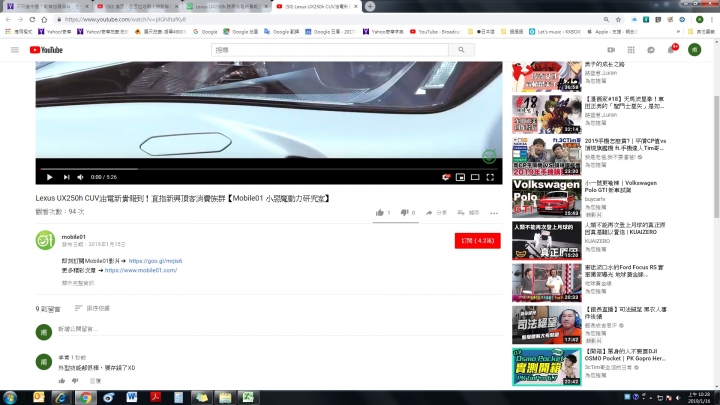The image size is (720, 405).
Task: Open the mobile01 channel avatar
Action: click(45, 240)
